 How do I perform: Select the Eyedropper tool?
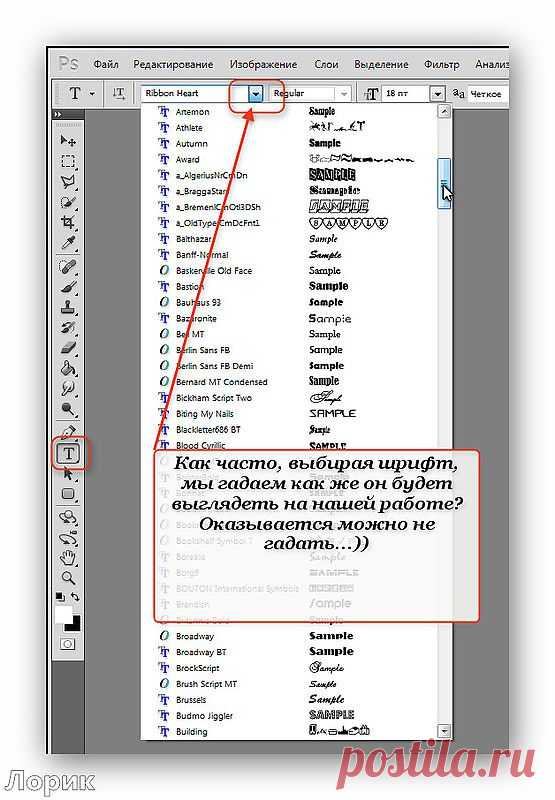pos(68,242)
